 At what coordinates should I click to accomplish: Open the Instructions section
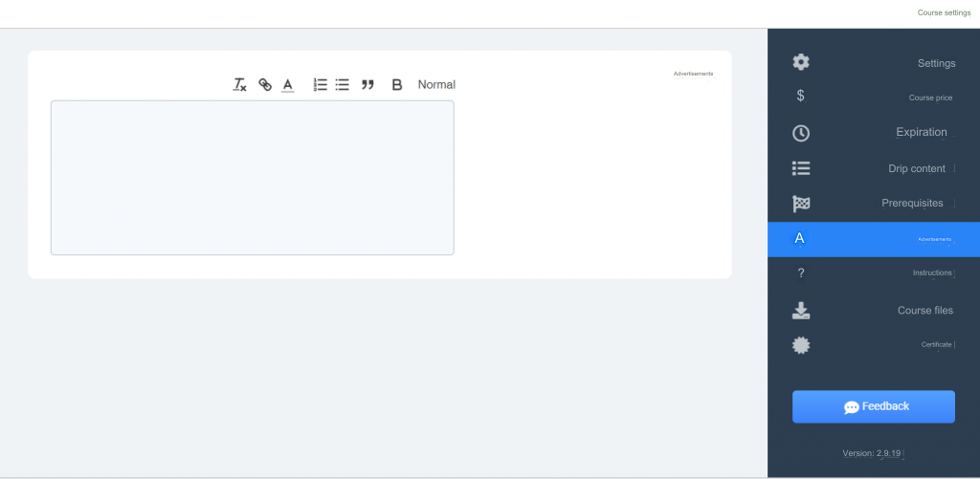click(x=932, y=272)
